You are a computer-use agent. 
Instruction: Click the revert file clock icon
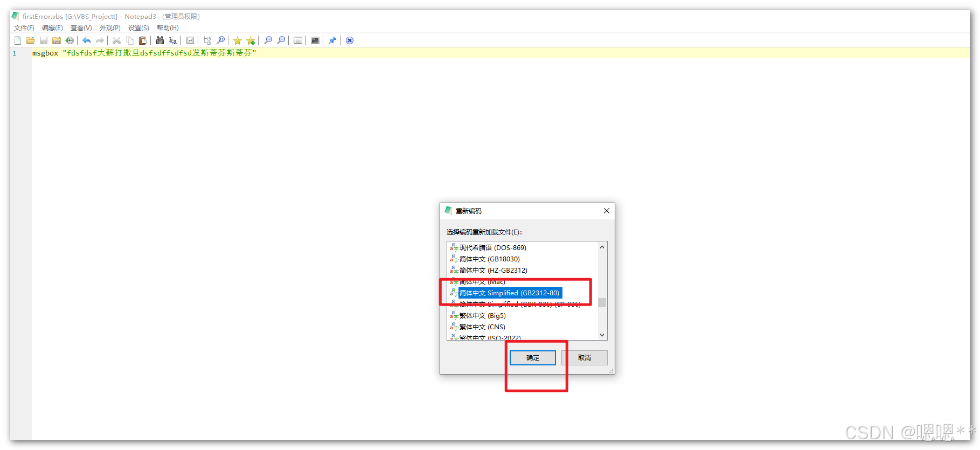coord(69,40)
